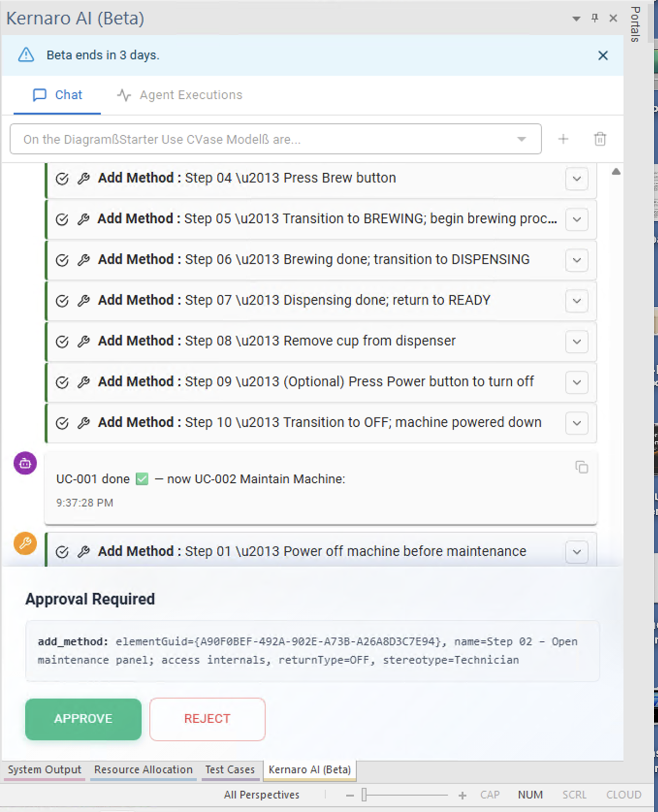
Task: Select the Kernaro AI (Beta) bottom tab
Action: [310, 770]
